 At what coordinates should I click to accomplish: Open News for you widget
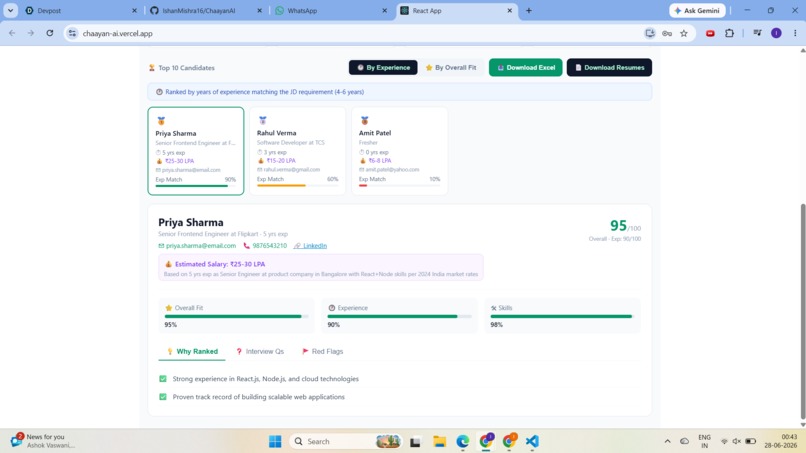(x=43, y=441)
